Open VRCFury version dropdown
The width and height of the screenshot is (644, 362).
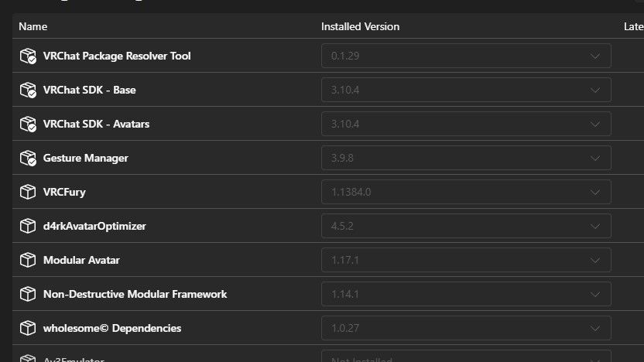pyautogui.click(x=466, y=192)
